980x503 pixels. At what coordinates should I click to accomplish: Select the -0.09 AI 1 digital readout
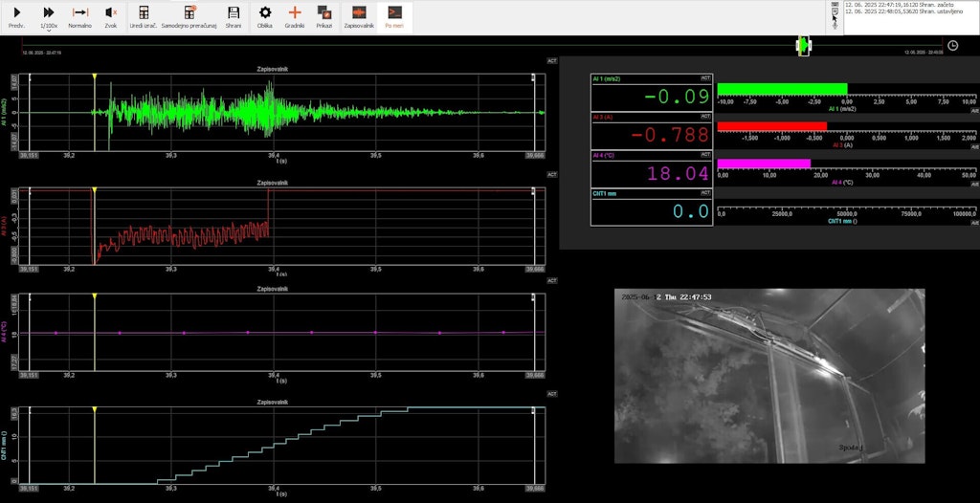677,97
